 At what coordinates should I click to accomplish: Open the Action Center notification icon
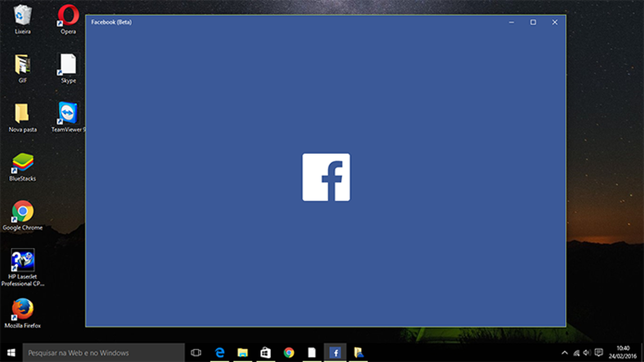pos(600,352)
